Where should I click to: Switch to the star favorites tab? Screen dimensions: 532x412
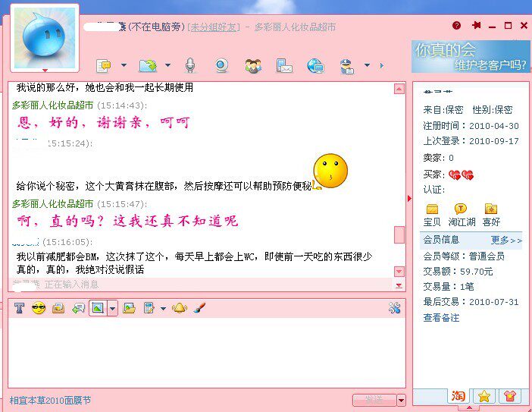point(483,396)
